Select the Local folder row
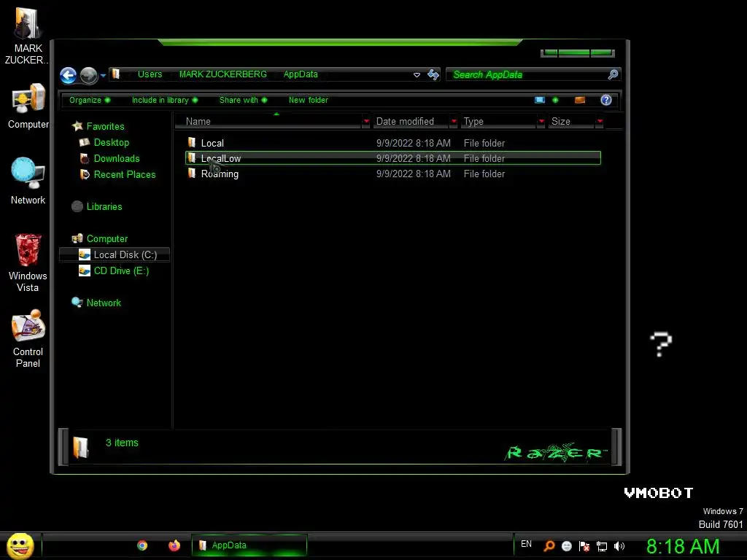 click(x=393, y=143)
